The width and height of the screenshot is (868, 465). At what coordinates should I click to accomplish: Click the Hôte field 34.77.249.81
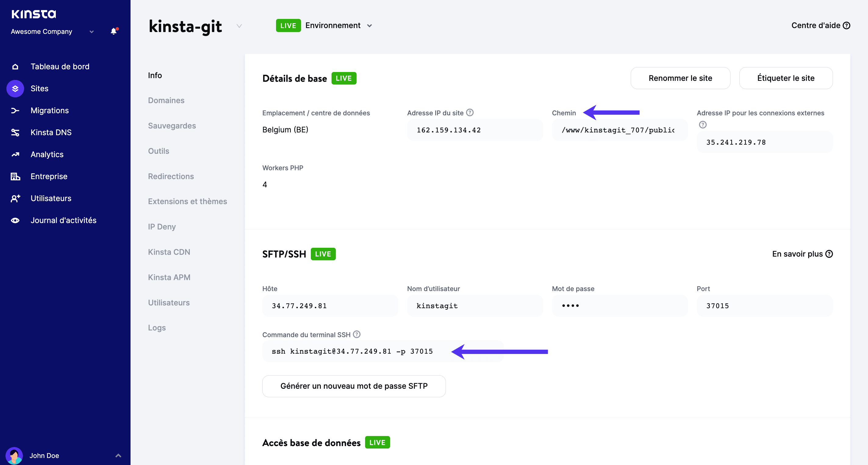330,306
